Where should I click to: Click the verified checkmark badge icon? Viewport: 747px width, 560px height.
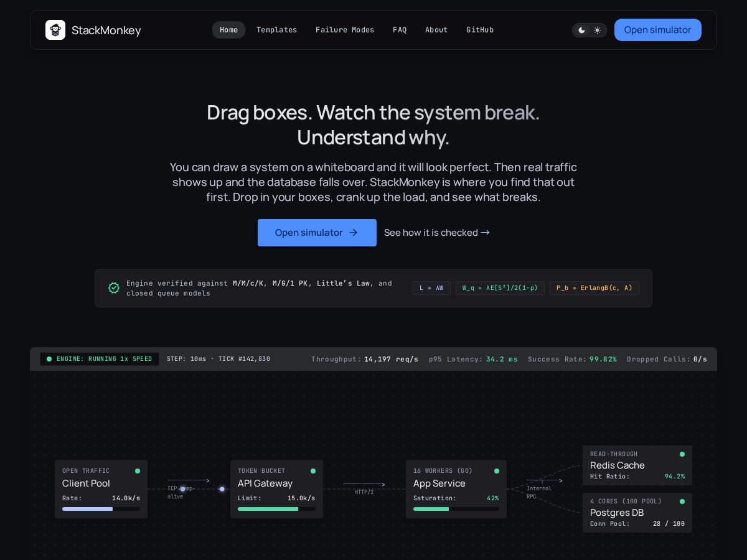pos(114,288)
